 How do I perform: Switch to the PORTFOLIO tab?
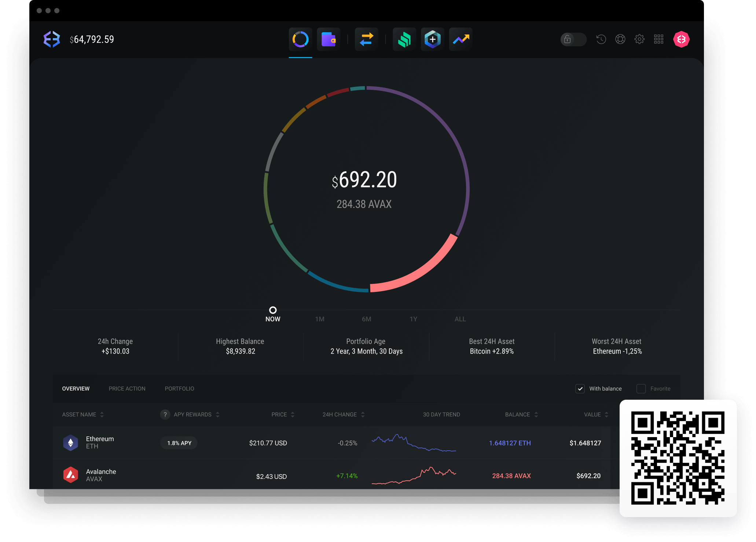[180, 389]
